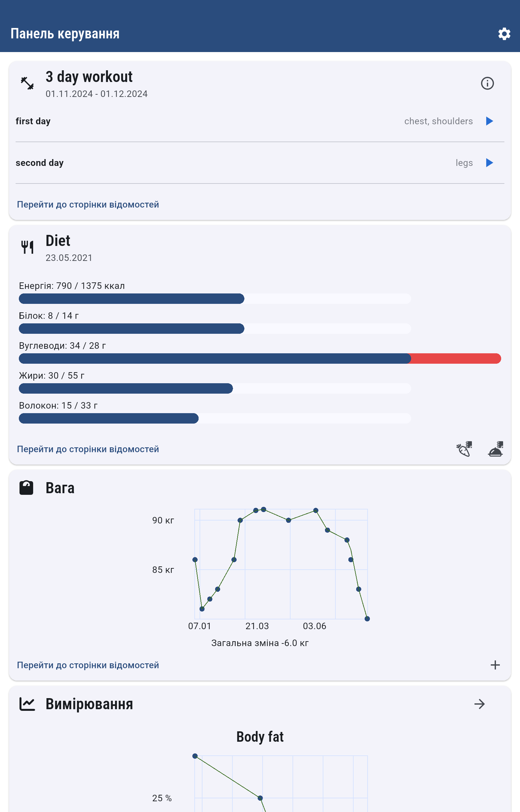520x812 pixels.
Task: Open workout details page link
Action: [x=88, y=204]
